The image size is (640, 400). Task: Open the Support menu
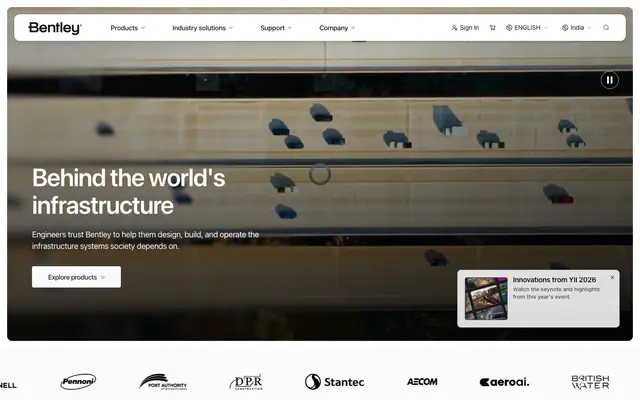point(276,28)
